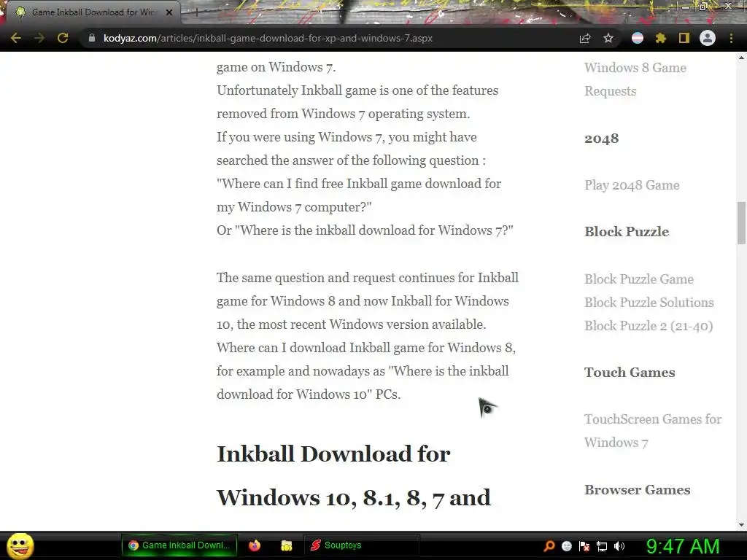The height and width of the screenshot is (560, 747).
Task: Open the Block Puzzle Game link
Action: 639,279
